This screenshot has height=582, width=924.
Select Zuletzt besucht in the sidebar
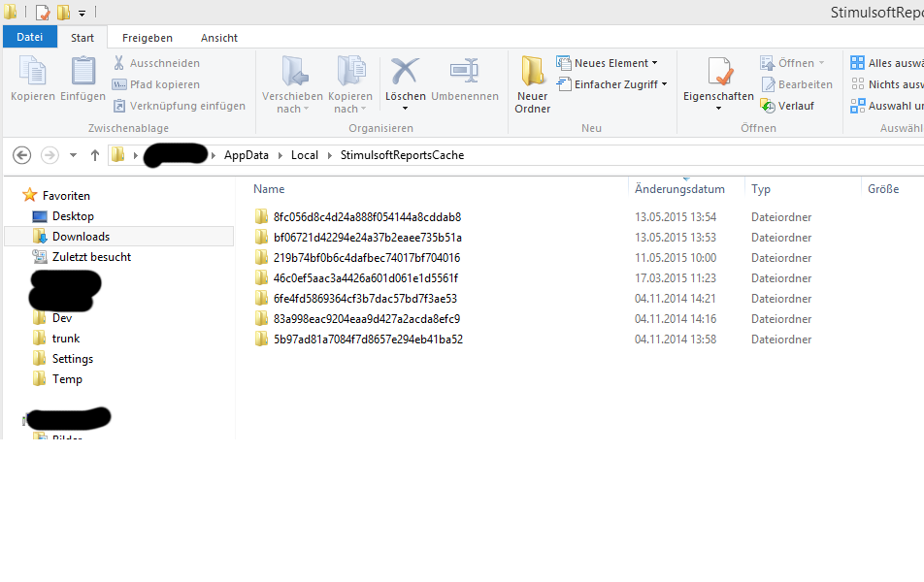pyautogui.click(x=91, y=257)
